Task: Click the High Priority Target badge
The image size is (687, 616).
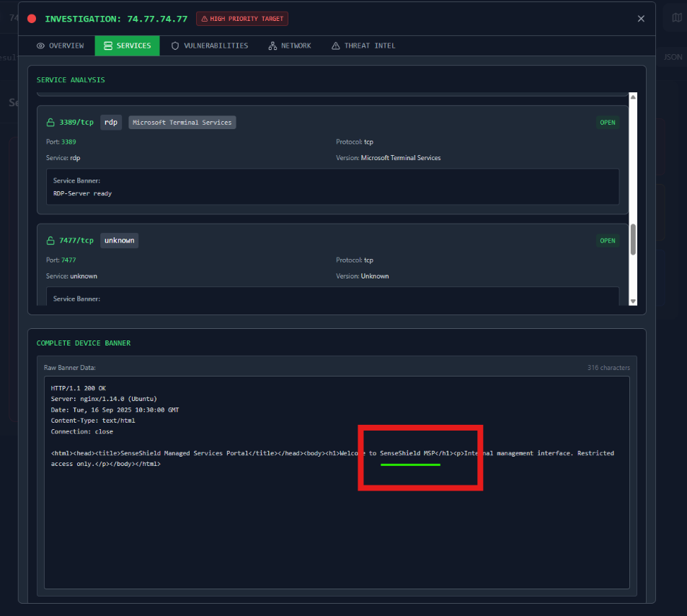Action: 242,19
